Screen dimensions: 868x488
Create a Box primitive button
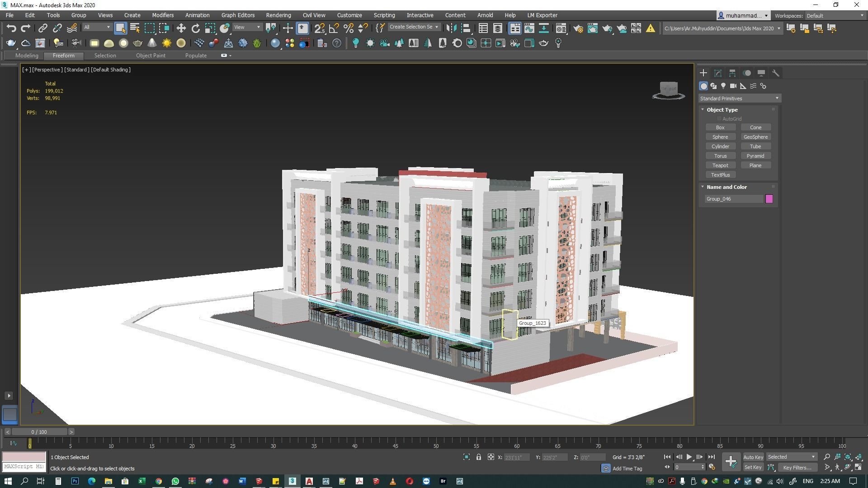coord(720,127)
